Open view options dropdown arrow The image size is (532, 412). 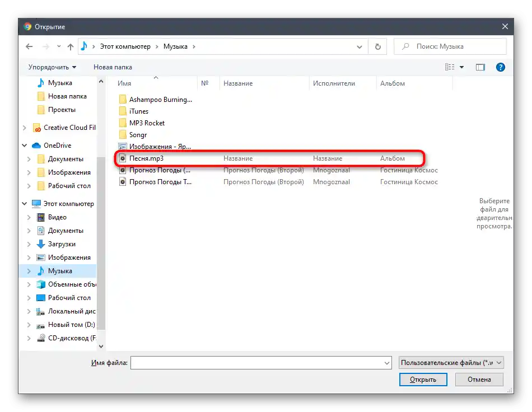[461, 67]
